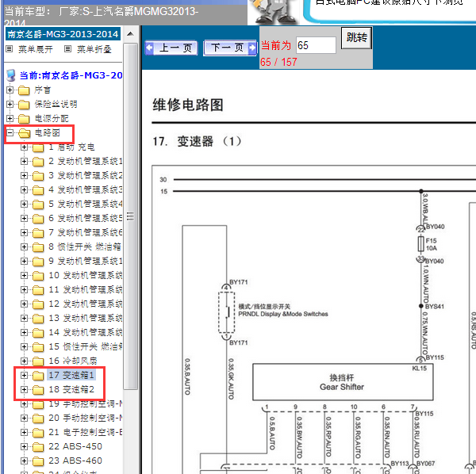Expand the 16 冷却风扇 node
The width and height of the screenshot is (476, 474).
pos(24,361)
